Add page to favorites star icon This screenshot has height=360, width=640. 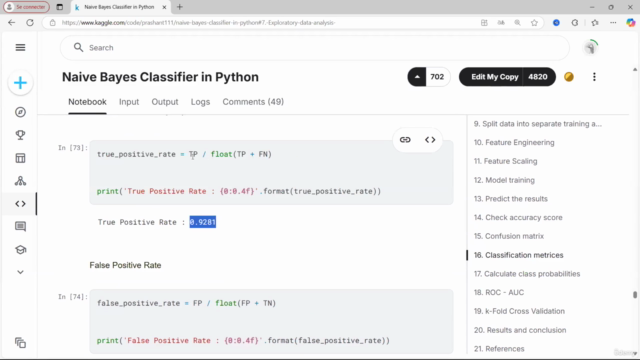[x=534, y=23]
